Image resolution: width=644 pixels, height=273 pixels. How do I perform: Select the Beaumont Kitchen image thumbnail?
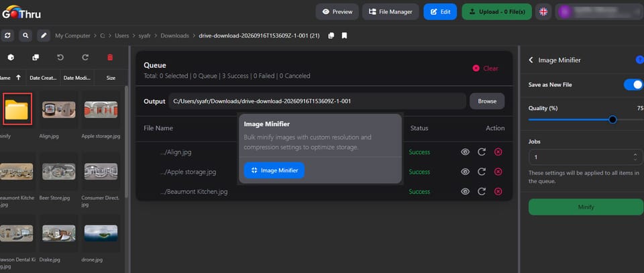point(16,172)
